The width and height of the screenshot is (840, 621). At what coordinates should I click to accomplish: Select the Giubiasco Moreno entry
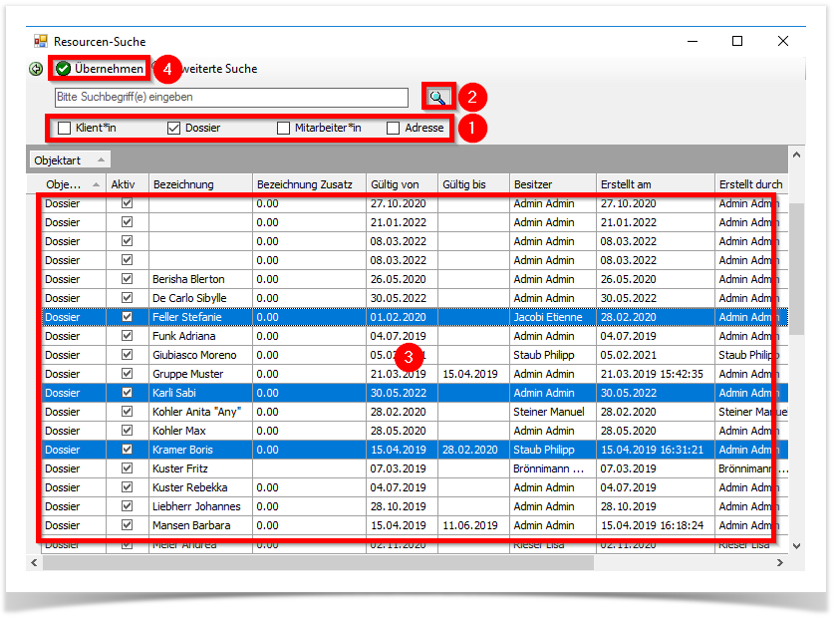tap(415, 355)
